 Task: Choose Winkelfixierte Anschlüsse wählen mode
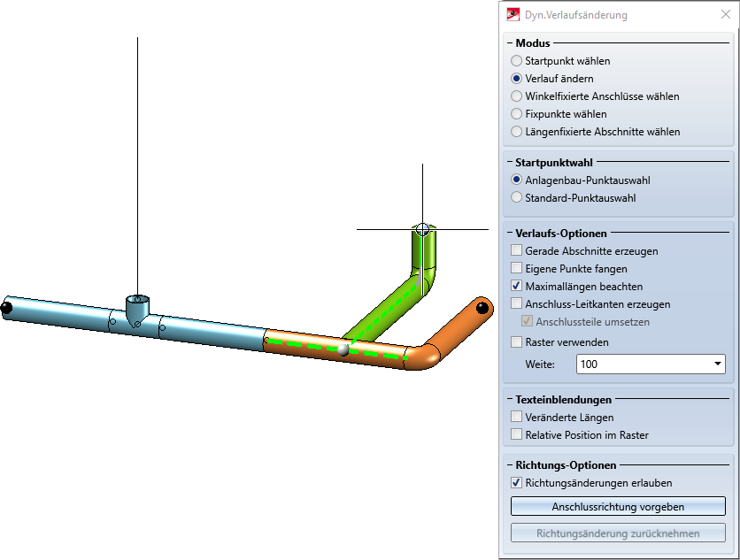click(x=516, y=96)
